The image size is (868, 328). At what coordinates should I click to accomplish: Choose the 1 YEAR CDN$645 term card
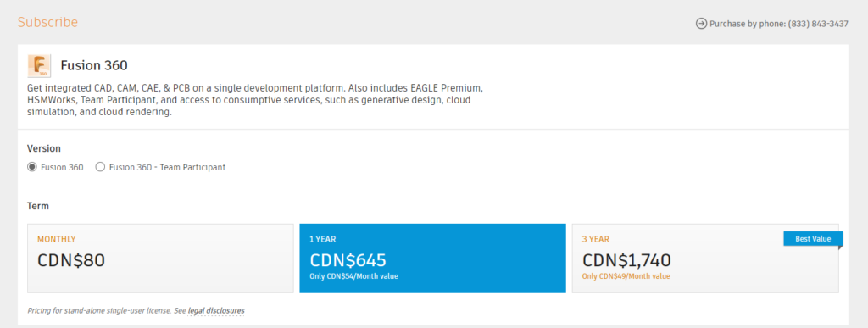click(432, 258)
